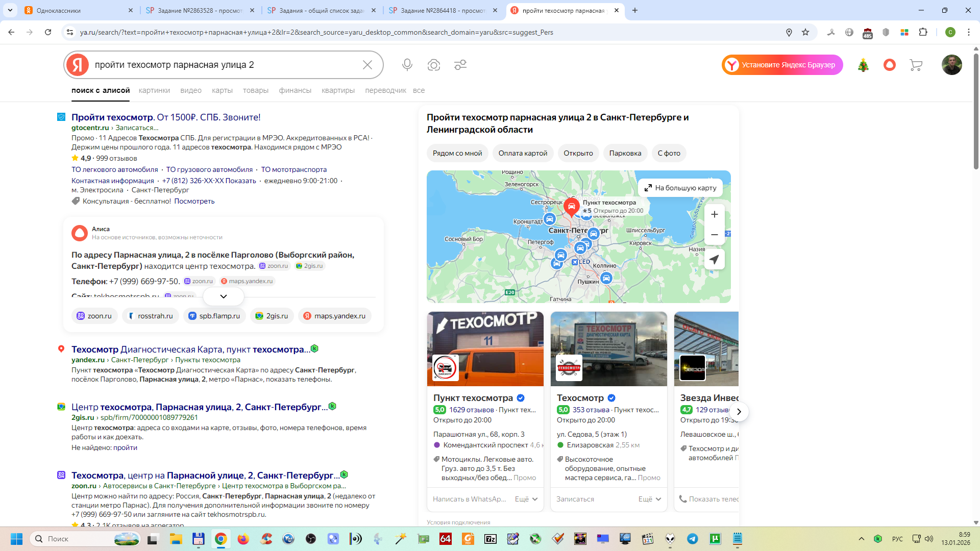The image size is (980, 551).
Task: Click the red map pin marker
Action: [571, 207]
